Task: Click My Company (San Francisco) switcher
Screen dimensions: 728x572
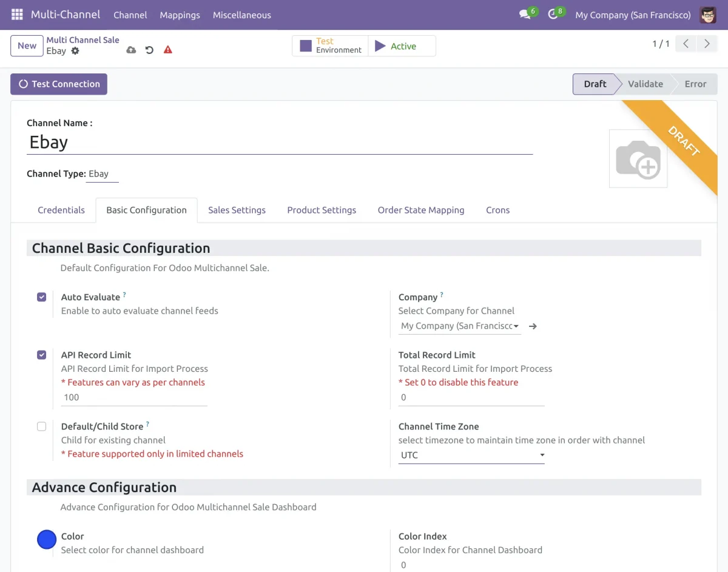Action: [x=633, y=15]
